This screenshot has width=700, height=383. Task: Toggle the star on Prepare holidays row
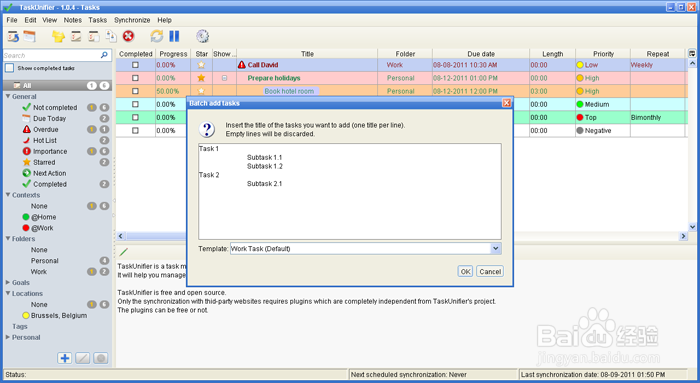click(201, 78)
